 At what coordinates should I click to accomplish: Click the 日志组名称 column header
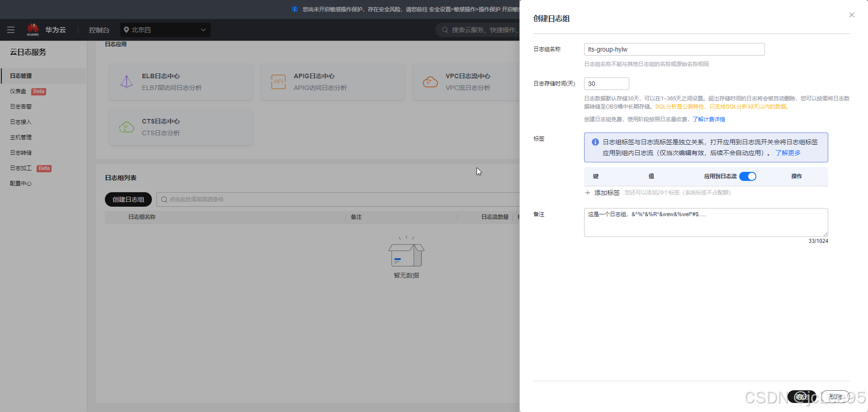[x=142, y=217]
